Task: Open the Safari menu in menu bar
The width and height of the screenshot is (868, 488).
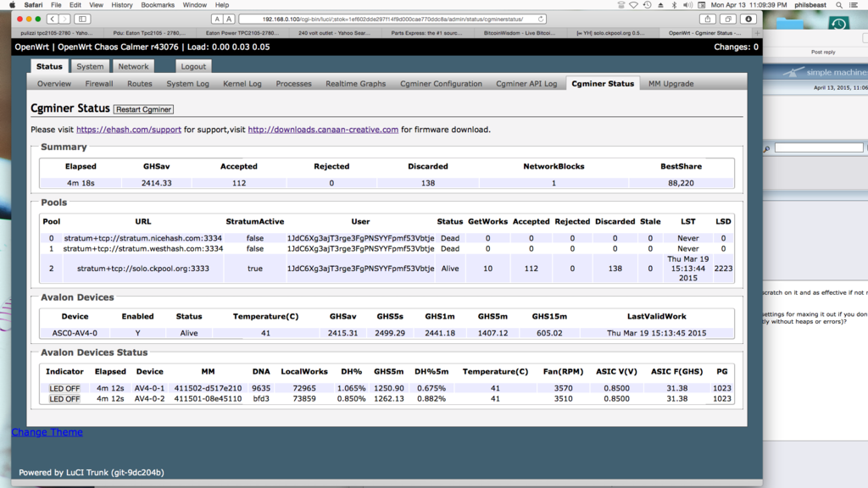Action: coord(33,5)
